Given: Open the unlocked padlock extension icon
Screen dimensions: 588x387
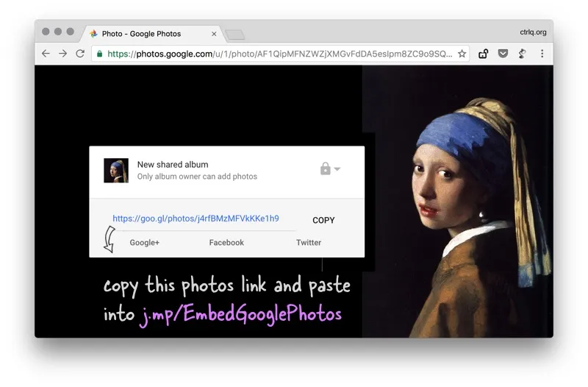Looking at the screenshot, I should pos(484,54).
